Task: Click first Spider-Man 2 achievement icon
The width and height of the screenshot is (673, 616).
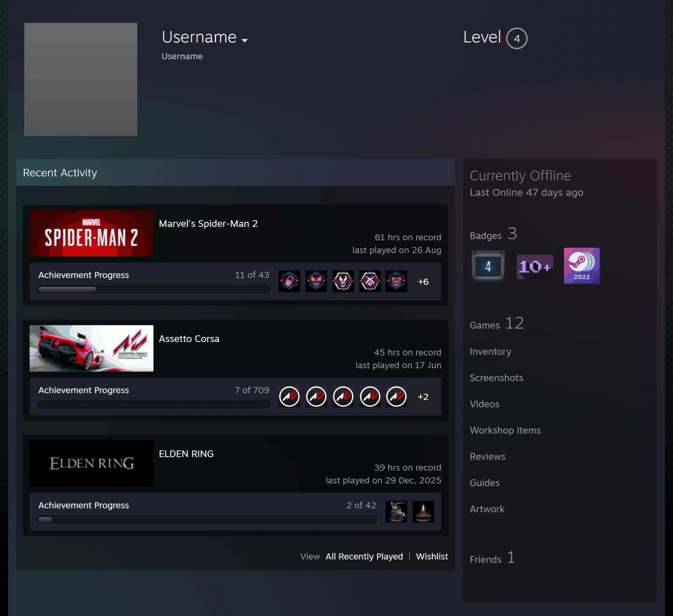Action: click(289, 281)
